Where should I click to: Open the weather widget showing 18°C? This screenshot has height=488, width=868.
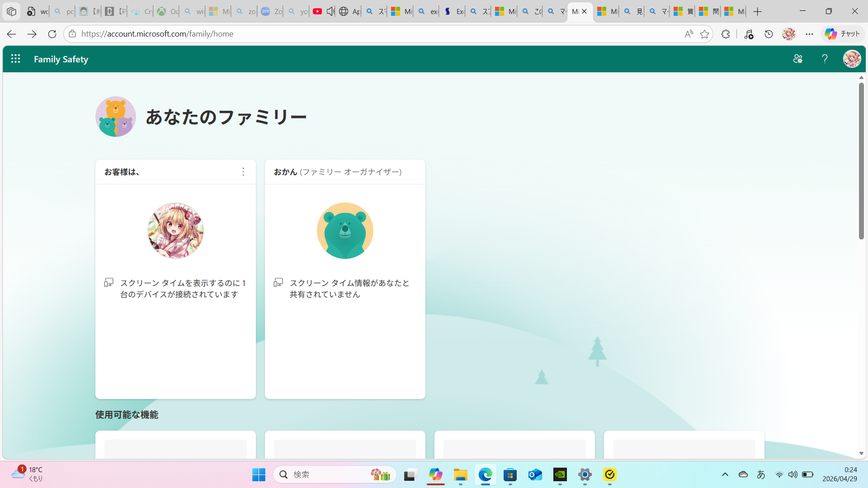click(27, 474)
